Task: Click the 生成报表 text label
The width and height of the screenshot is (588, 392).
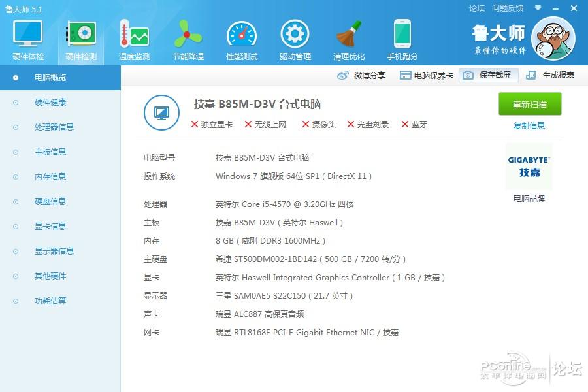Action: [x=559, y=75]
